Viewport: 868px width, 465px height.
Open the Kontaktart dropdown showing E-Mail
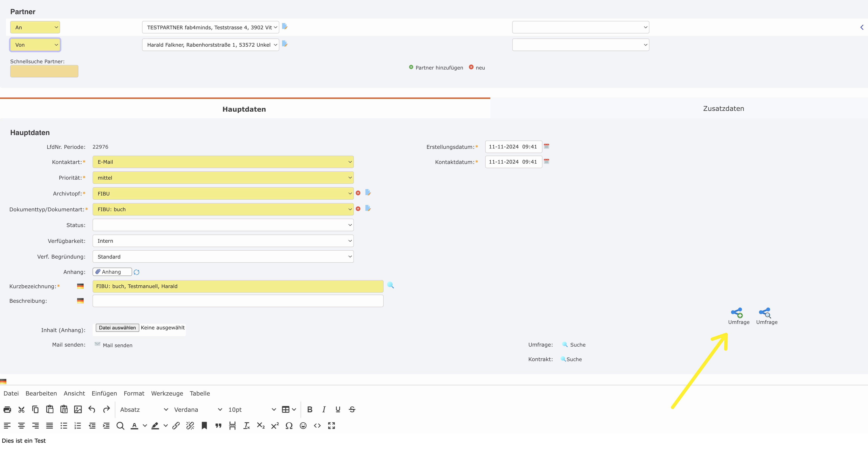[223, 162]
